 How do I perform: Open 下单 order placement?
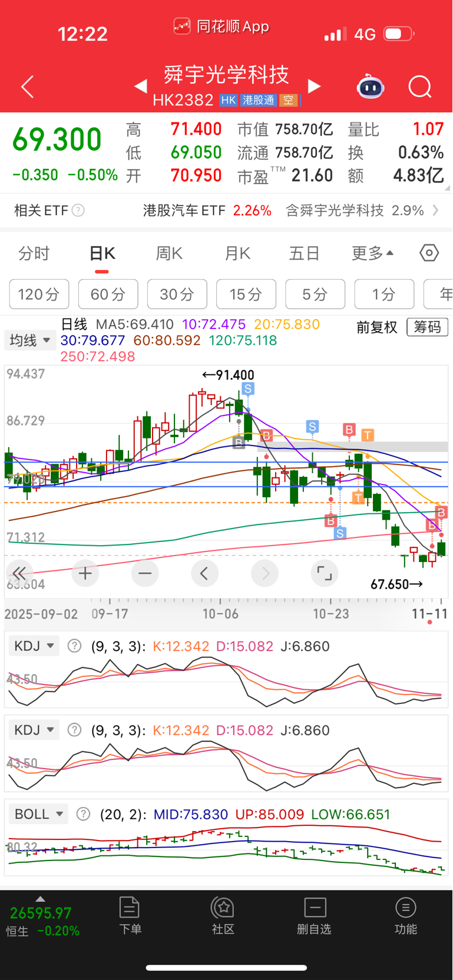tap(130, 916)
